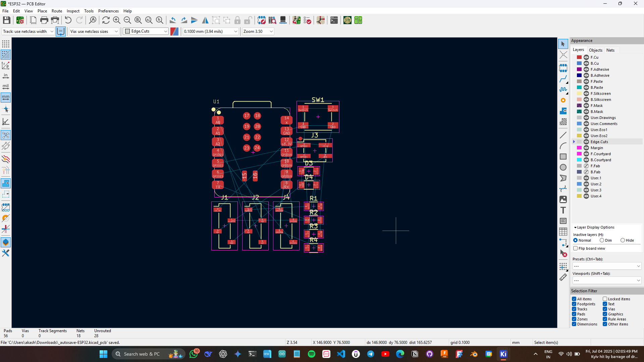
Task: Open the File menu
Action: pos(5,11)
